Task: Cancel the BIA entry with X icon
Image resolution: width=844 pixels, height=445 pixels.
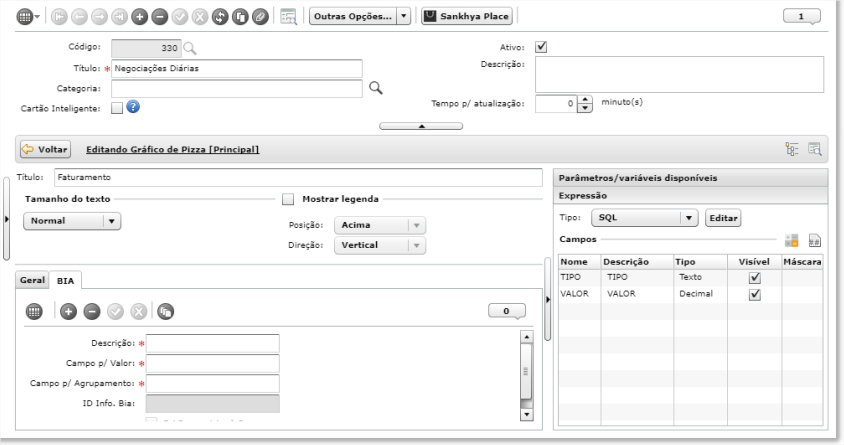Action: (x=139, y=311)
